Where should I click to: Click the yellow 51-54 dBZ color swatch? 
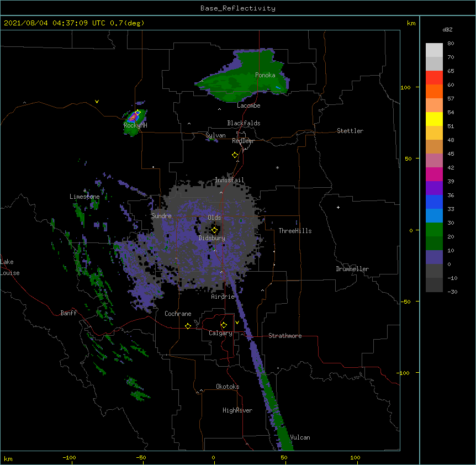434,119
